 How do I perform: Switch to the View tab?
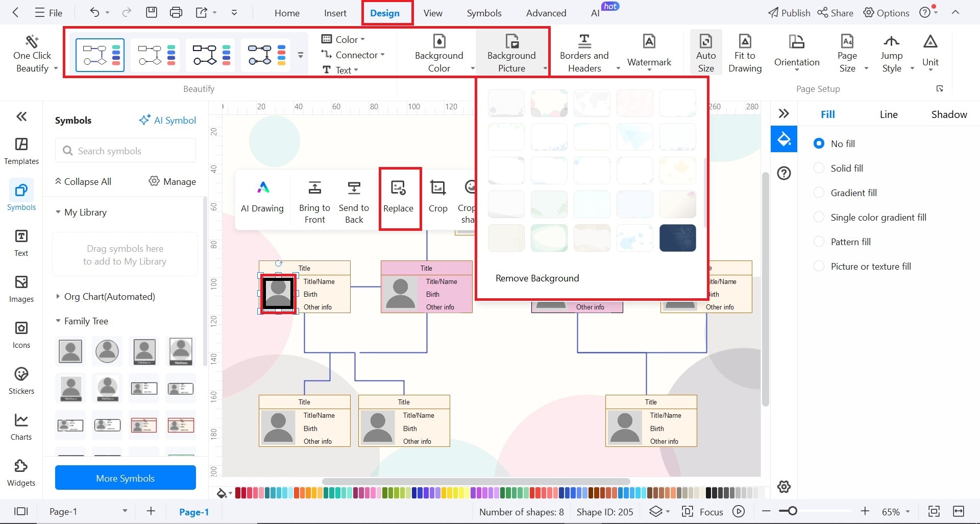[433, 13]
